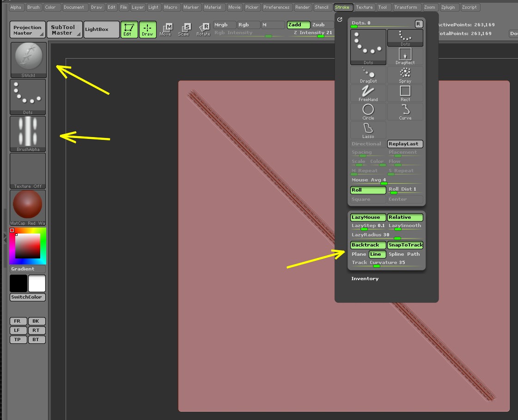The height and width of the screenshot is (420, 518).
Task: Open the LightBox browser
Action: point(101,30)
